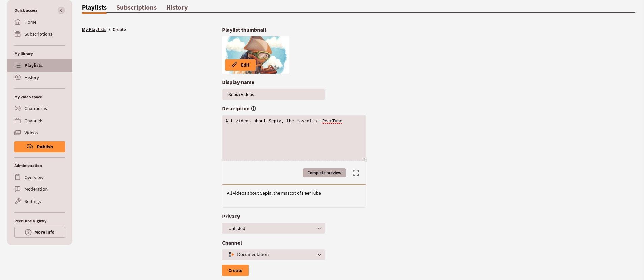Screen dimensions: 644x280
Task: Collapse the Quick access sidebar chevron
Action: 61,10
